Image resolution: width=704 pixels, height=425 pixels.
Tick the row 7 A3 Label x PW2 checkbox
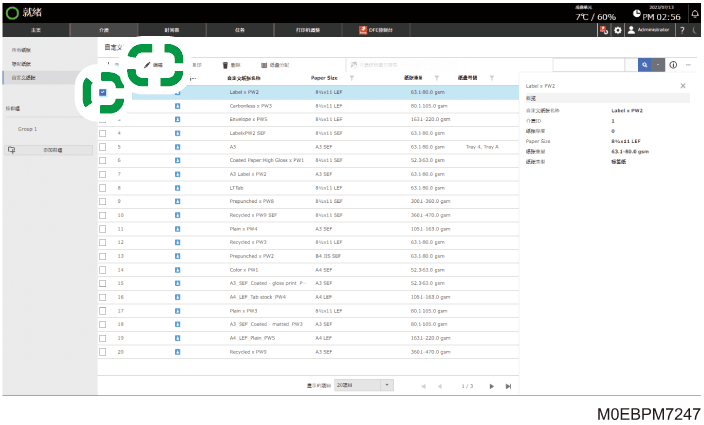[103, 174]
